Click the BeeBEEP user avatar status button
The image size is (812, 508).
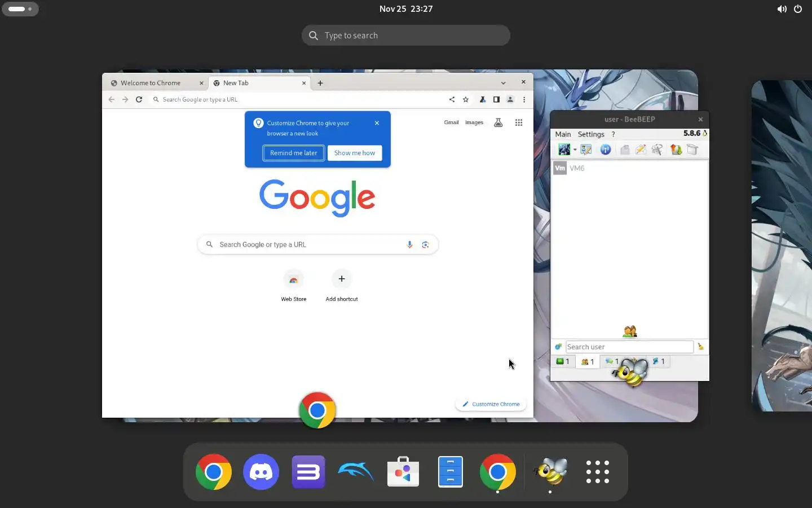click(x=564, y=150)
